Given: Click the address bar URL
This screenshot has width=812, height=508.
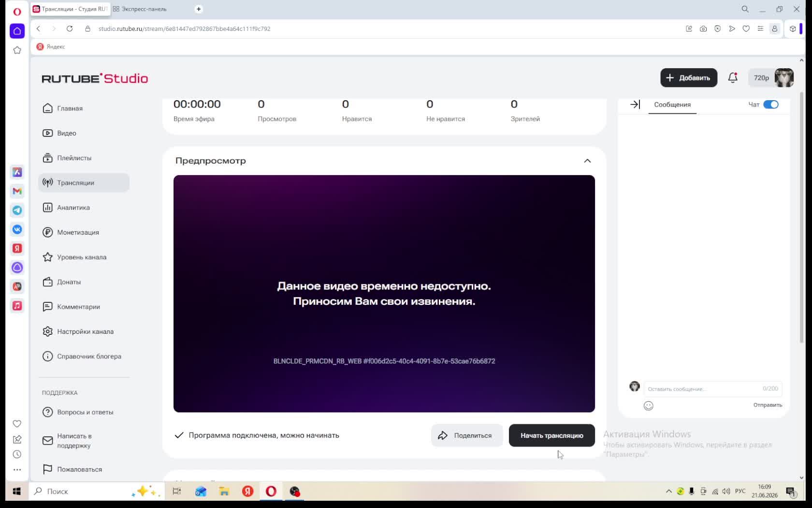Looking at the screenshot, I should 184,29.
